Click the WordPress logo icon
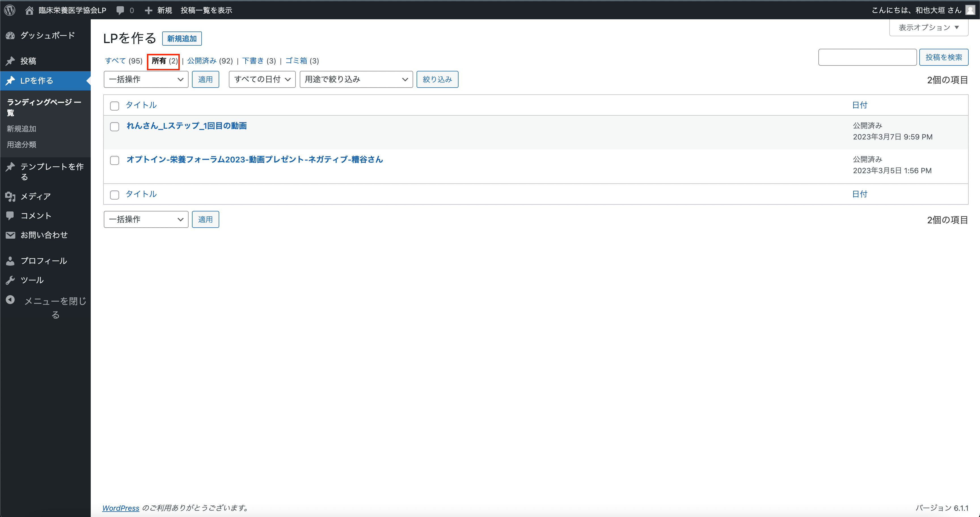Viewport: 980px width, 517px height. (10, 10)
